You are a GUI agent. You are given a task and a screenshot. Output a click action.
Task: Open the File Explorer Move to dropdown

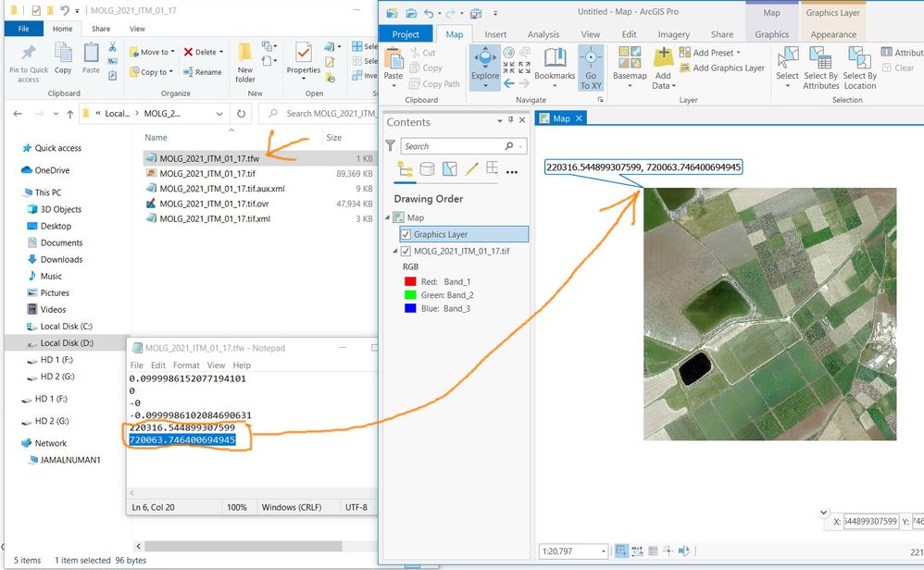pyautogui.click(x=172, y=52)
